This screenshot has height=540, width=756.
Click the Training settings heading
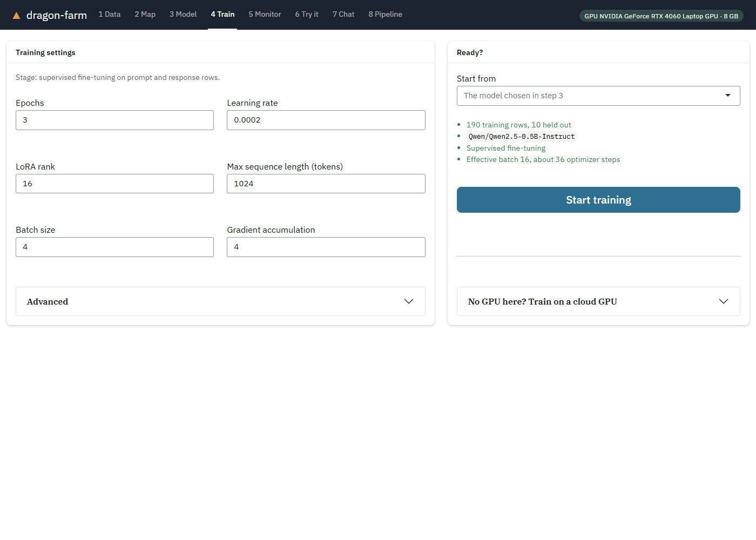pyautogui.click(x=45, y=52)
